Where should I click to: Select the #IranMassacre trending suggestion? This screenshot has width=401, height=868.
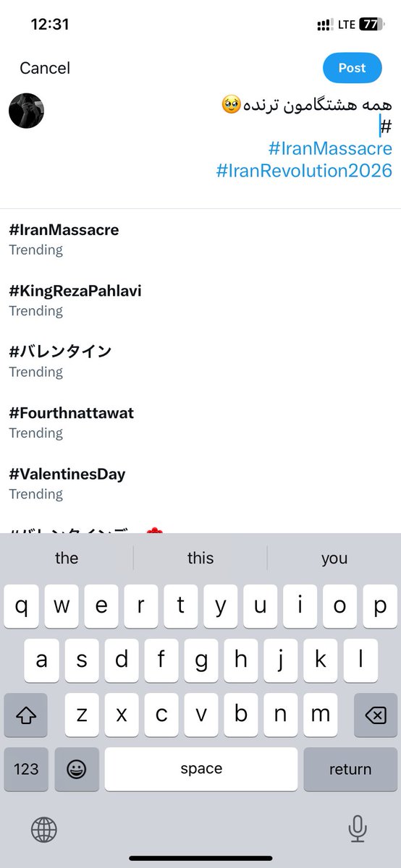point(200,239)
